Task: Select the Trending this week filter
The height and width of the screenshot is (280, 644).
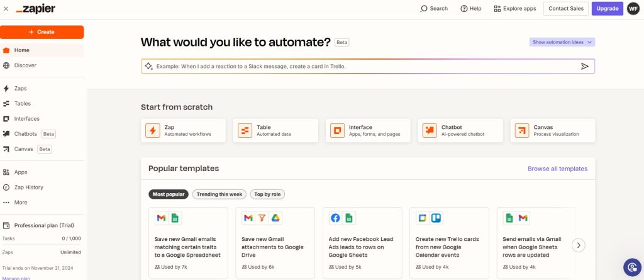Action: point(219,194)
